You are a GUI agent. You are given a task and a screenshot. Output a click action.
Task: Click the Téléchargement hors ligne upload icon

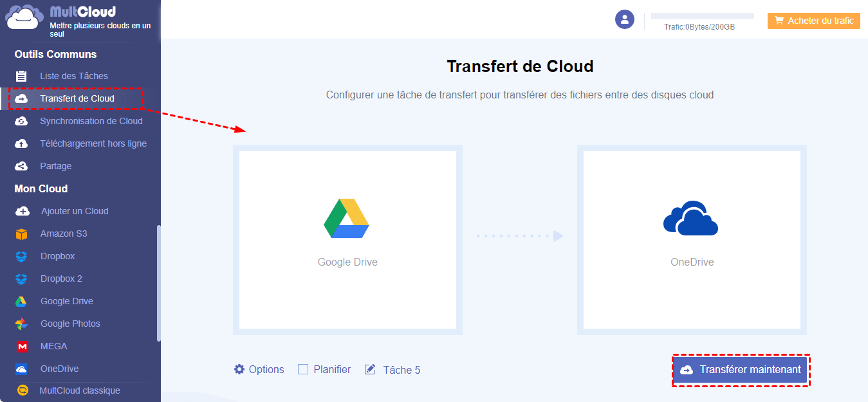tap(21, 143)
